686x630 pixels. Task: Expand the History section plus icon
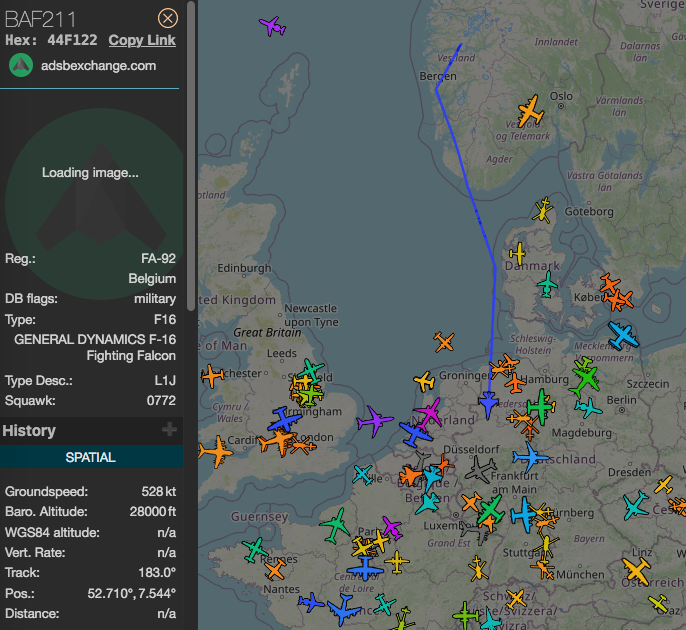coord(169,429)
